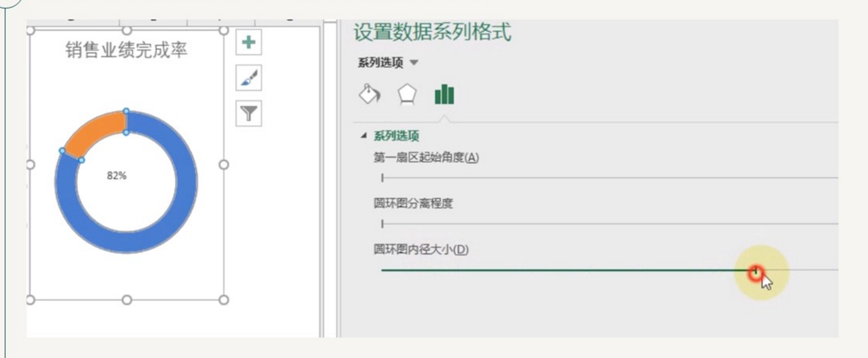868x358 pixels.
Task: Click 设置数据系列格式 pane title
Action: (x=432, y=32)
